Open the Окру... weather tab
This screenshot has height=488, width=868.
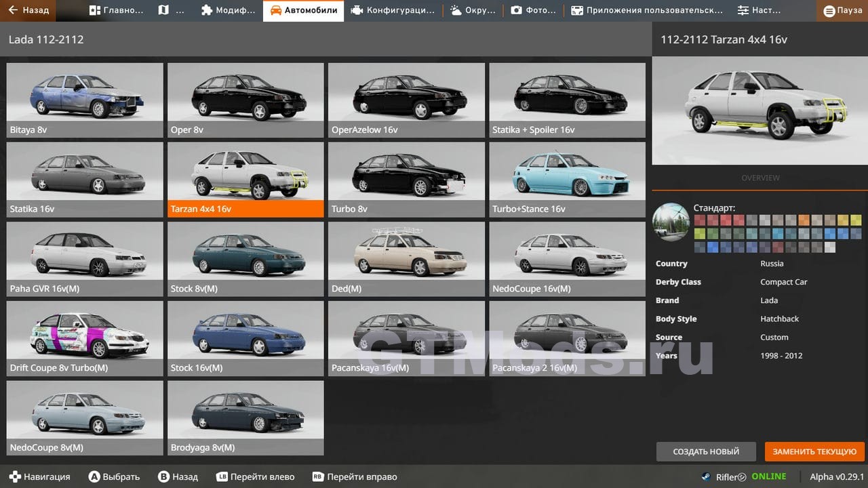473,10
